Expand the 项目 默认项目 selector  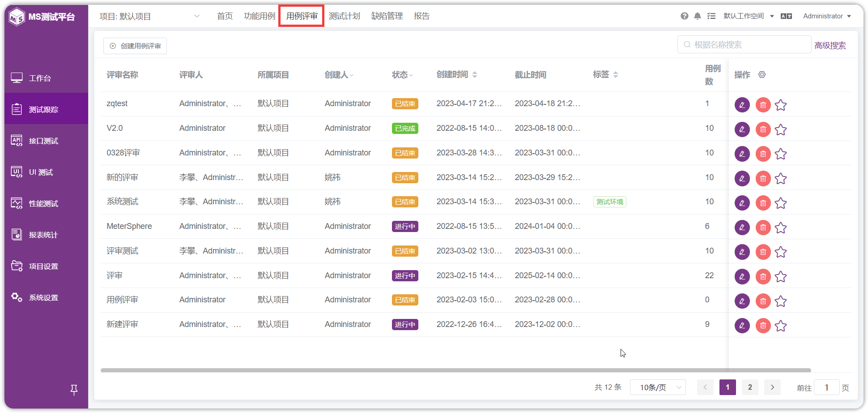(x=149, y=16)
